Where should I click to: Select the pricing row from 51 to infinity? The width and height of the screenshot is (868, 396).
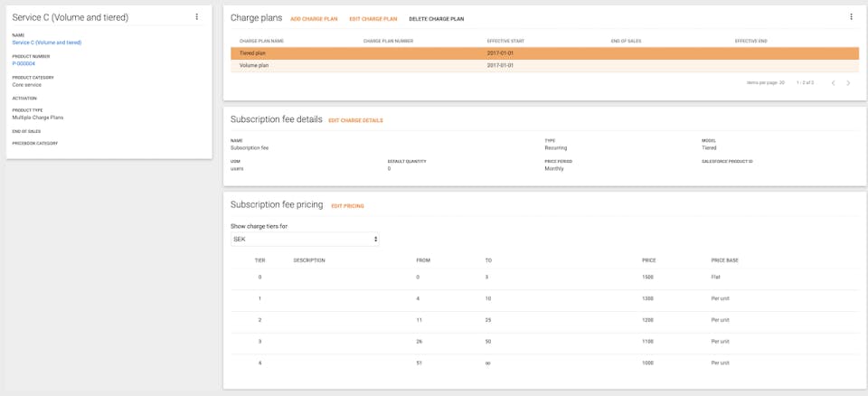click(x=544, y=363)
